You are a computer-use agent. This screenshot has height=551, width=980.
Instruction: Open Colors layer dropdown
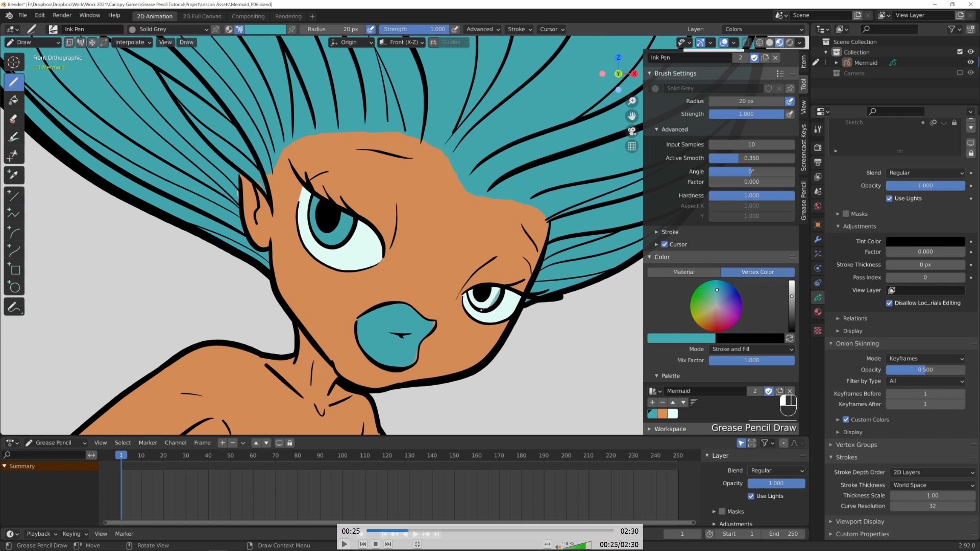763,29
